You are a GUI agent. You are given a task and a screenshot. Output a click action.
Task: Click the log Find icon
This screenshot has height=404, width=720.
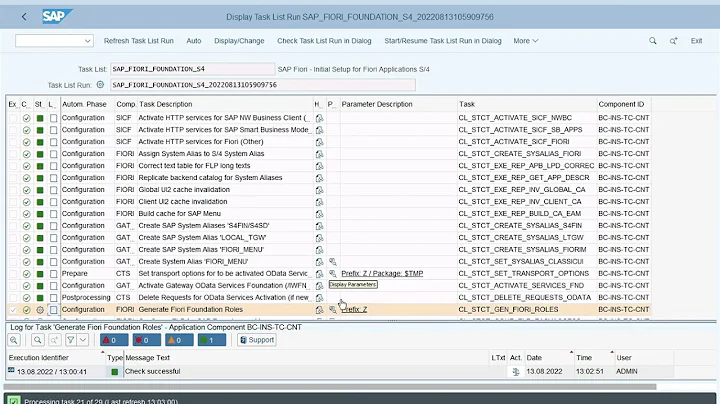click(x=38, y=340)
